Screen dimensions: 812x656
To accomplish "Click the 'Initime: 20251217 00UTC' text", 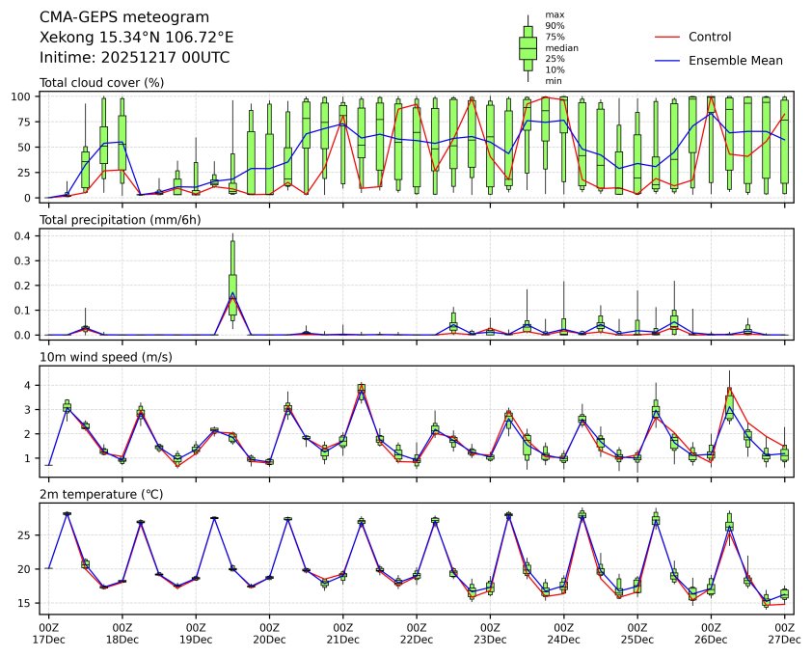I will [134, 57].
